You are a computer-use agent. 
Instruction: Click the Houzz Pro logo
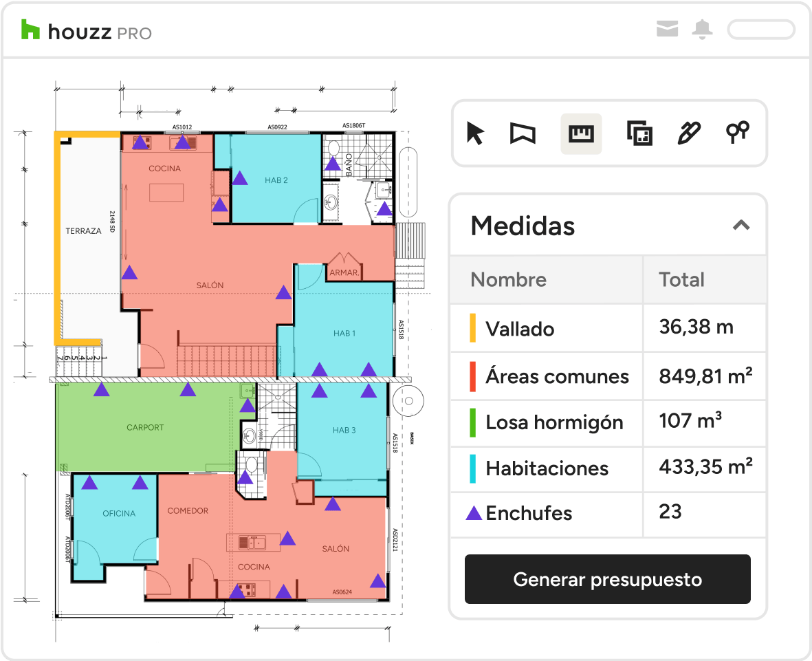[87, 31]
